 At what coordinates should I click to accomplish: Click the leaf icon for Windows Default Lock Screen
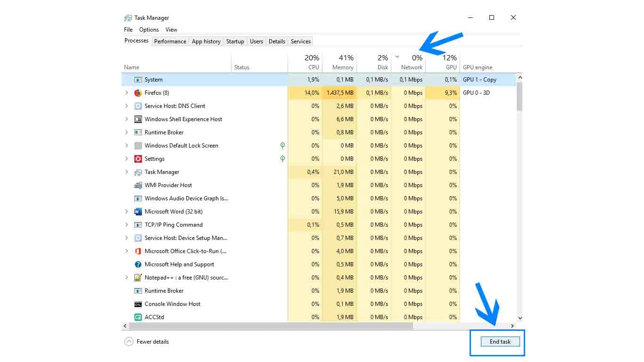click(282, 146)
